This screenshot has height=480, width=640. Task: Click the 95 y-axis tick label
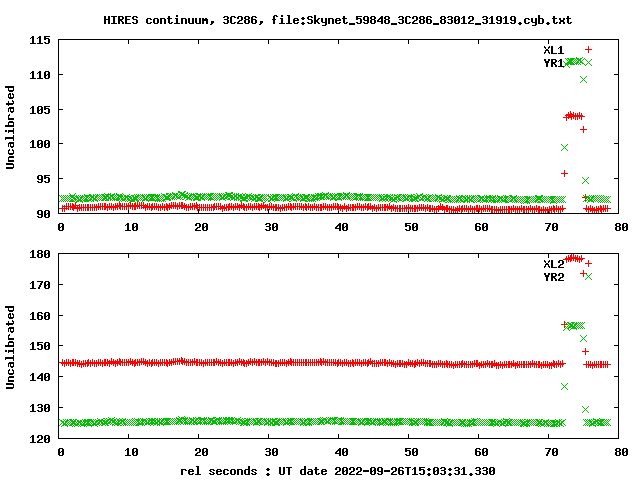[x=44, y=179]
